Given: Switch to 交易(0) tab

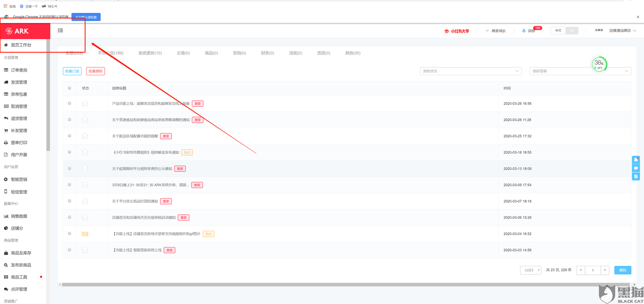Looking at the screenshot, I should click(183, 53).
